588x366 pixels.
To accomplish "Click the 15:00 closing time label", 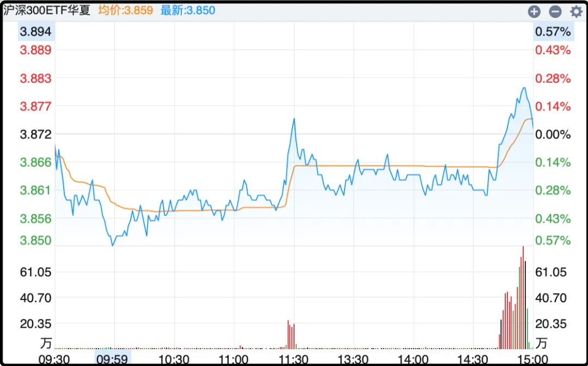I will pos(532,359).
